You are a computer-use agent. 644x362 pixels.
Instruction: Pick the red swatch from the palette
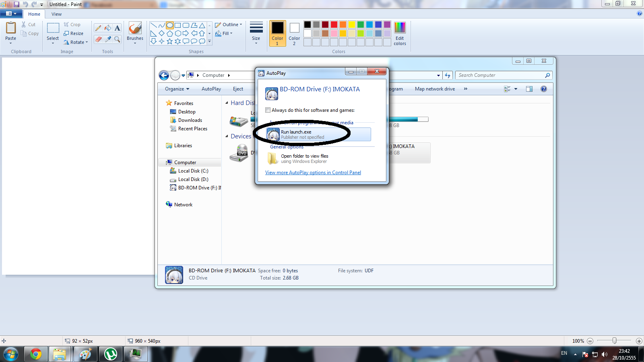coord(334,25)
